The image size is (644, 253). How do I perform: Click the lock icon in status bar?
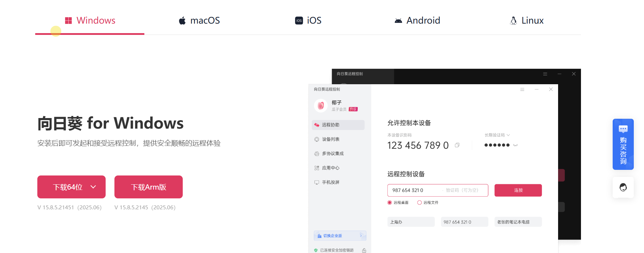click(x=364, y=250)
